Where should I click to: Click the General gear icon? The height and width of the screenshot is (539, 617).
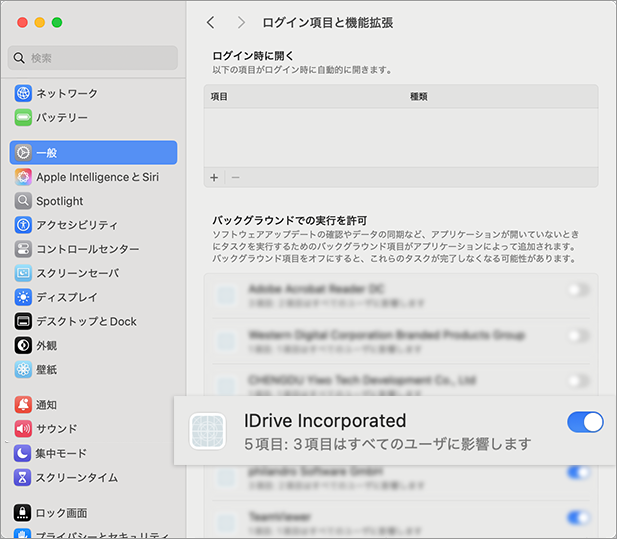click(x=23, y=153)
